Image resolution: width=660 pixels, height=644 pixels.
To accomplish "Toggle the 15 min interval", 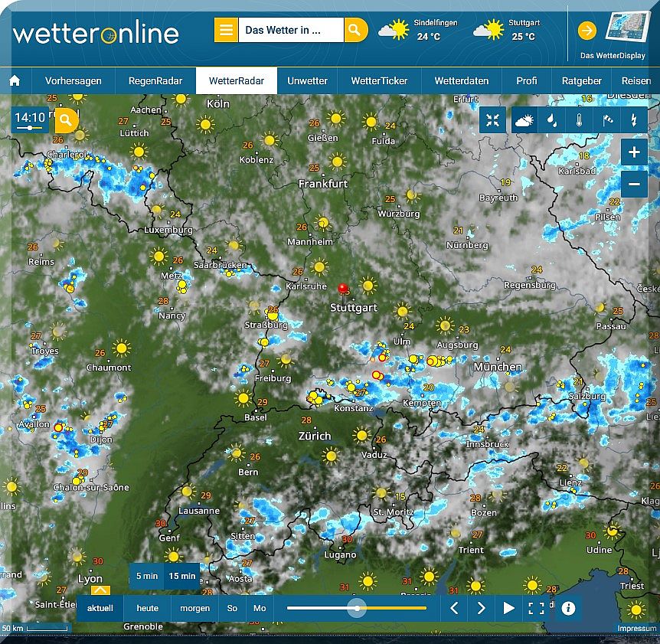I will coord(182,576).
